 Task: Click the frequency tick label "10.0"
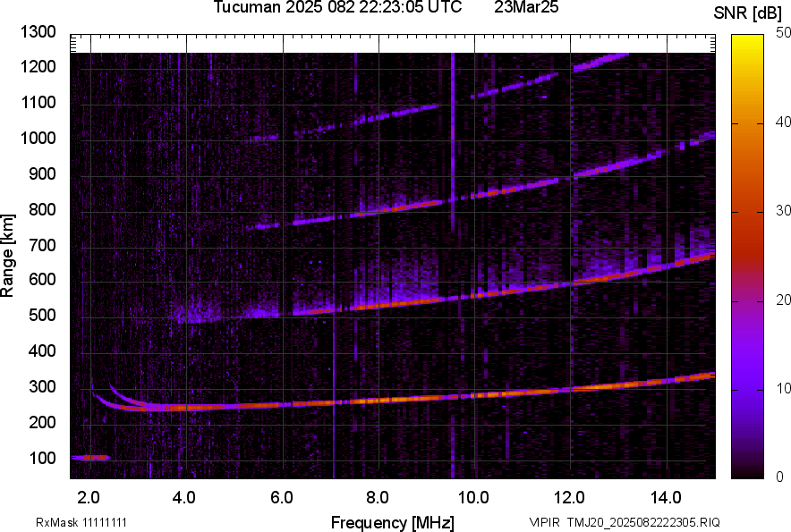(473, 498)
